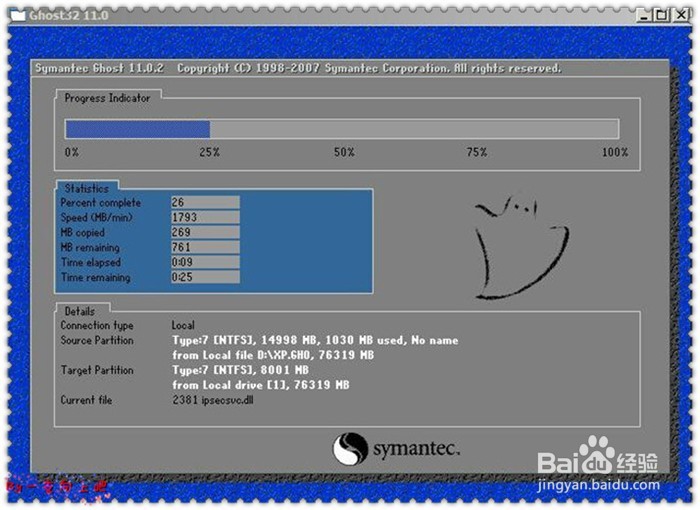Select the Percent complete value 26
The image size is (700, 510).
[205, 202]
